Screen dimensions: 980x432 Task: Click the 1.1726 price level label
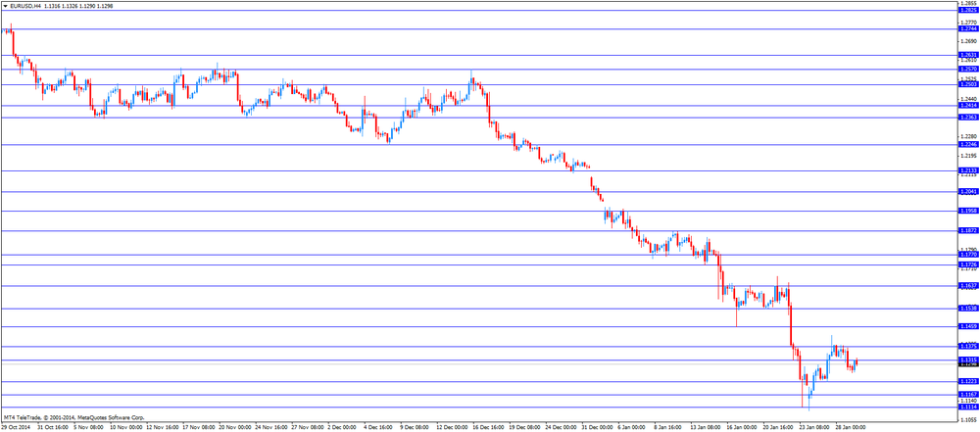[x=967, y=265]
